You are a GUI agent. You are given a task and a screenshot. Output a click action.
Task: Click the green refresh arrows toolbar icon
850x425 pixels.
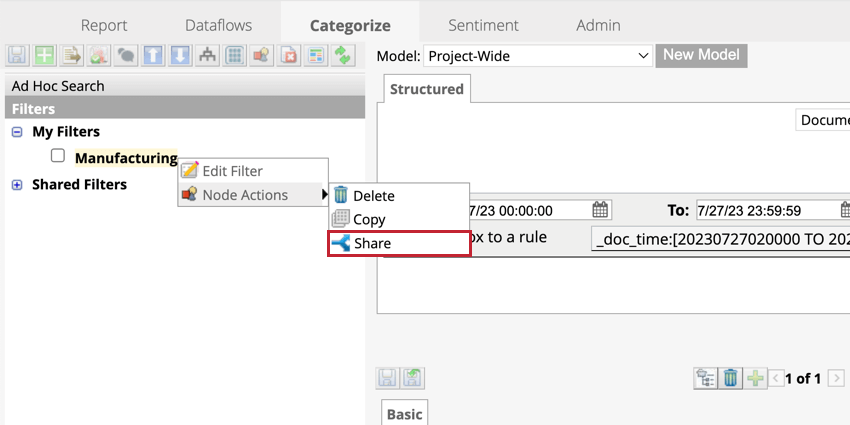point(343,56)
